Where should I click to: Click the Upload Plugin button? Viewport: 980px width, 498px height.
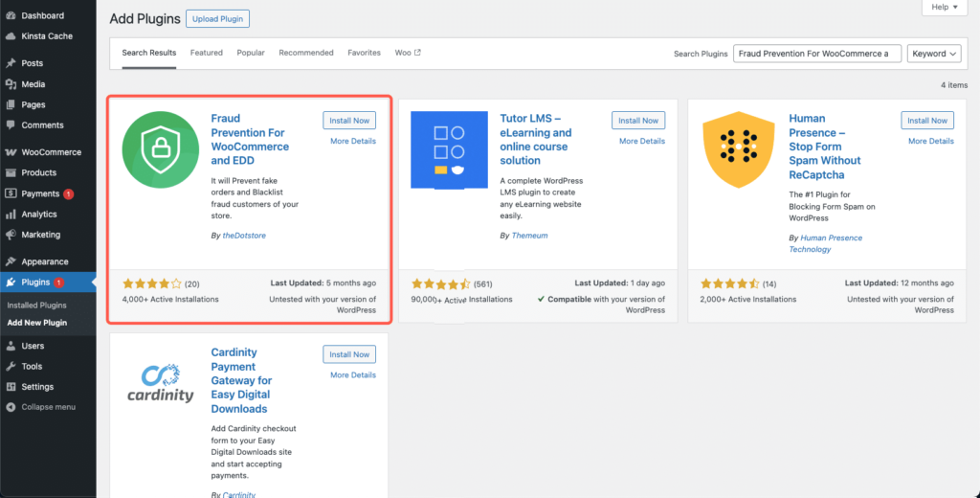pyautogui.click(x=218, y=18)
